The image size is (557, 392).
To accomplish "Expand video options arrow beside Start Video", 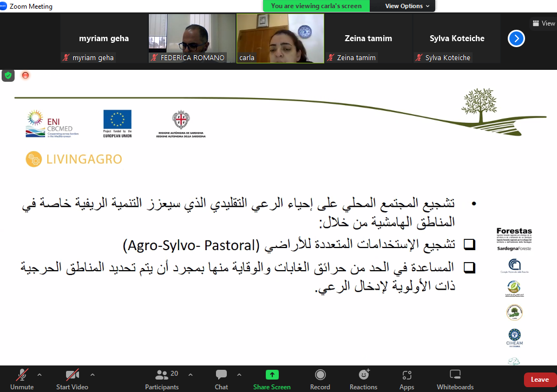I will [x=92, y=374].
